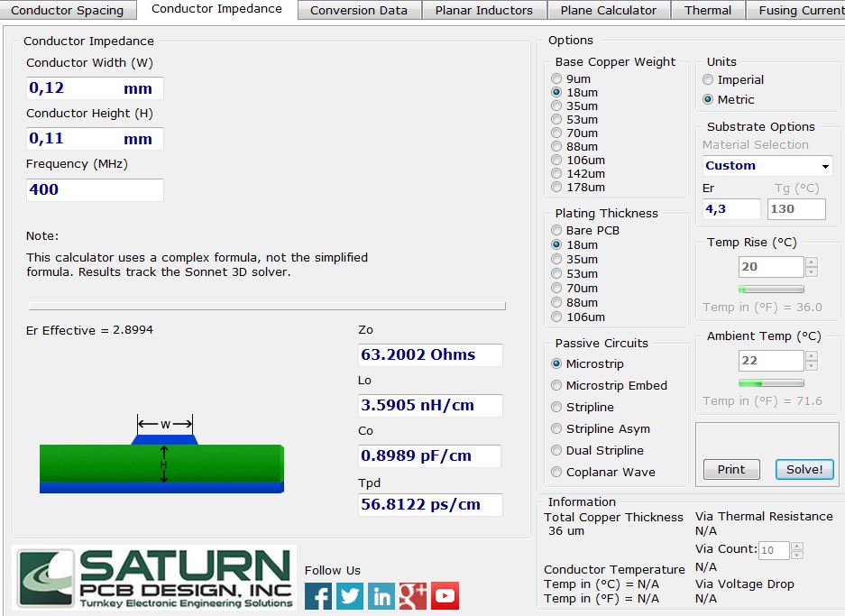Select Bare PCB plating thickness
The height and width of the screenshot is (616, 845).
556,231
